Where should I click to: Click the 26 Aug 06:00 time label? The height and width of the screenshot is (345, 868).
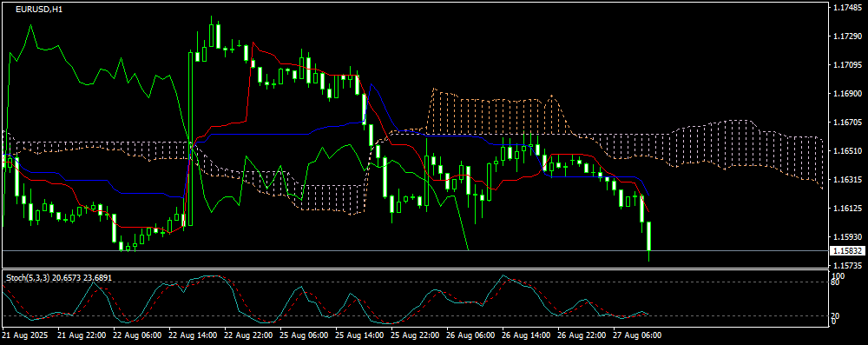[x=470, y=335]
